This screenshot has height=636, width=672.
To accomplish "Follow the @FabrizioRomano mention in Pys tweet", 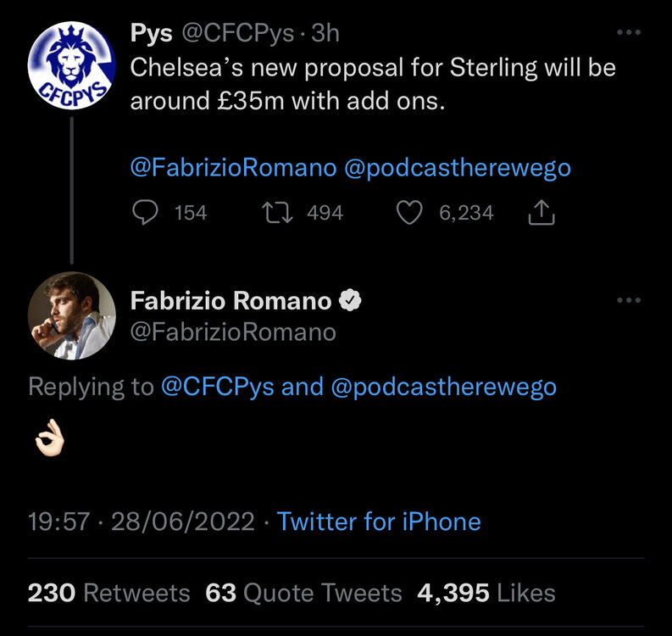I will click(234, 168).
